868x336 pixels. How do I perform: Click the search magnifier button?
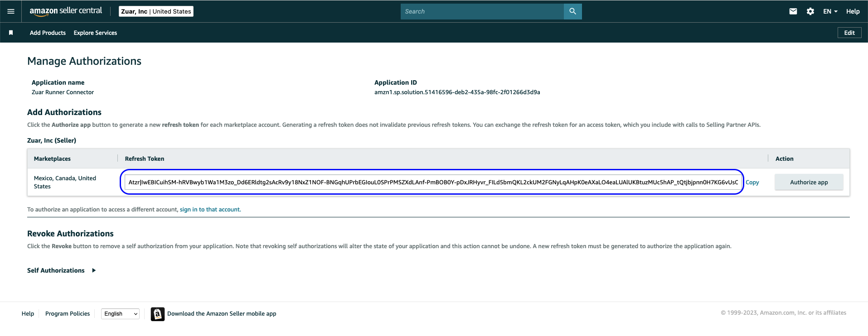click(572, 11)
